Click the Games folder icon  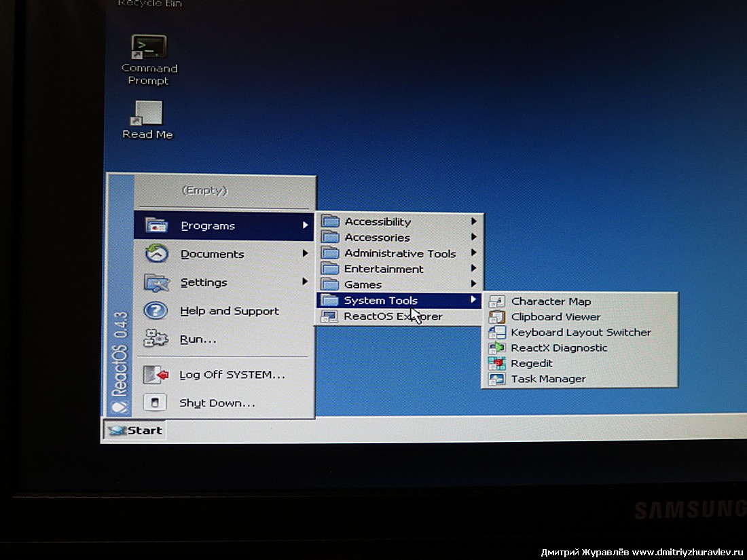[329, 284]
